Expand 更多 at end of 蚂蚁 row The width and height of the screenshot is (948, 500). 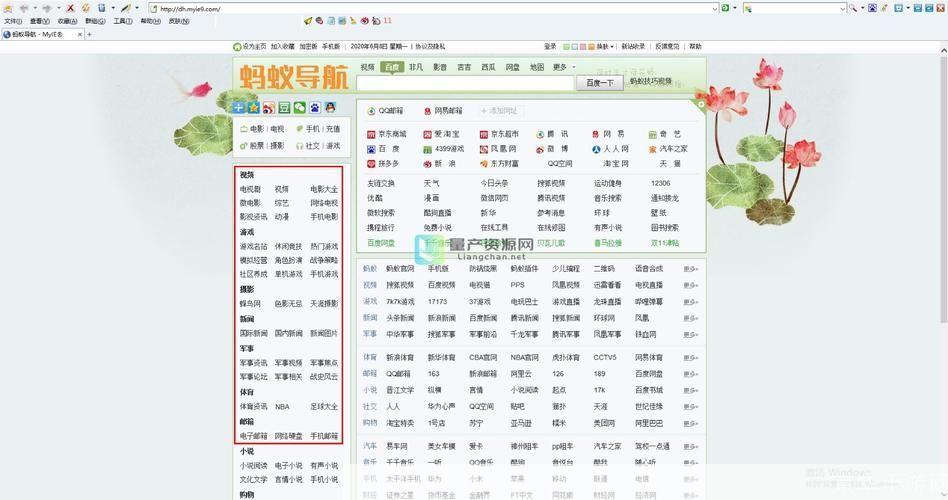point(690,269)
